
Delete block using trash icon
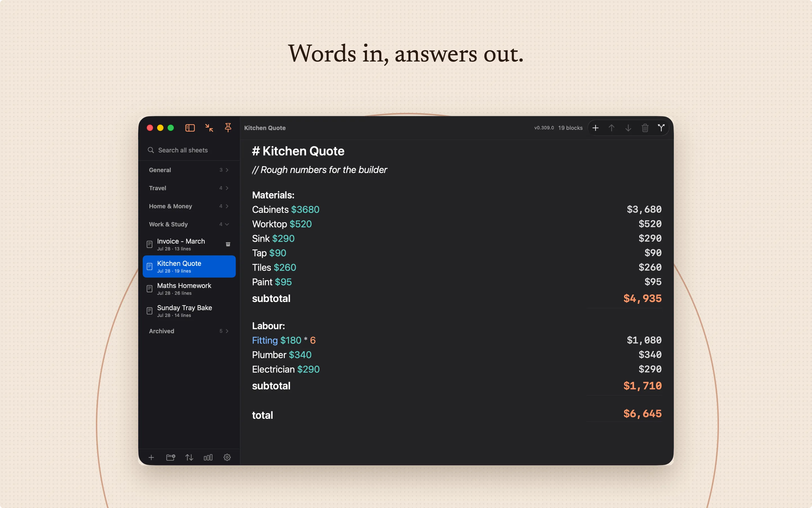645,128
